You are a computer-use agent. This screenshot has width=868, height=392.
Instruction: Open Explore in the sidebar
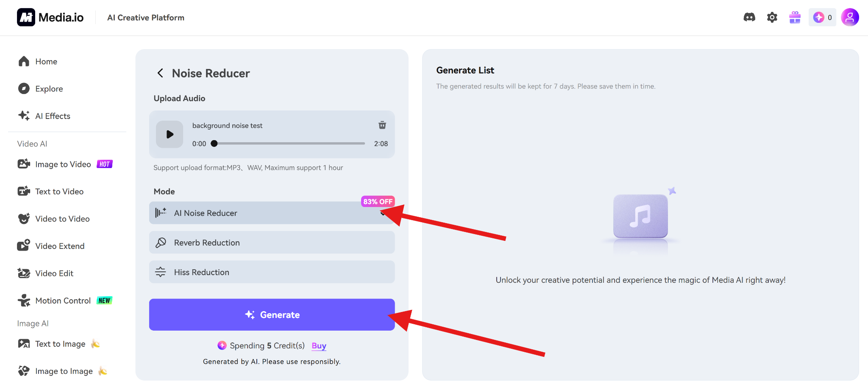(49, 89)
